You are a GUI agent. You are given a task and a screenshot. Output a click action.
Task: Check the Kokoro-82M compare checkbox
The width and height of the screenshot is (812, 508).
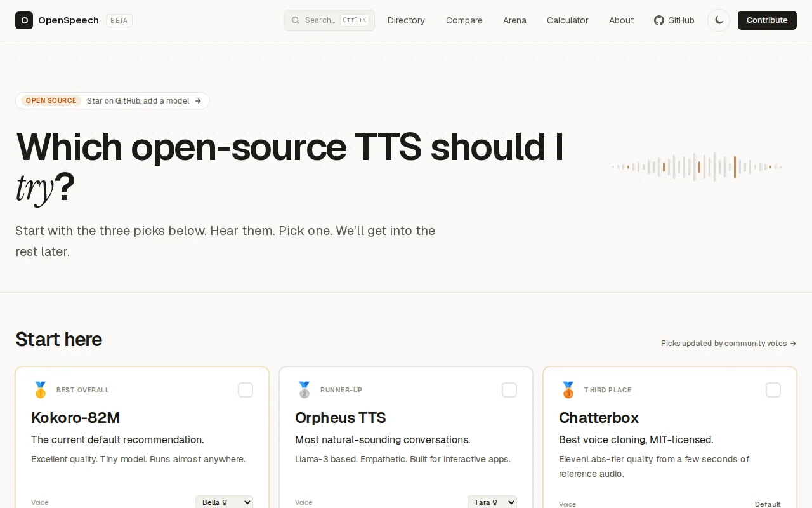(x=246, y=390)
